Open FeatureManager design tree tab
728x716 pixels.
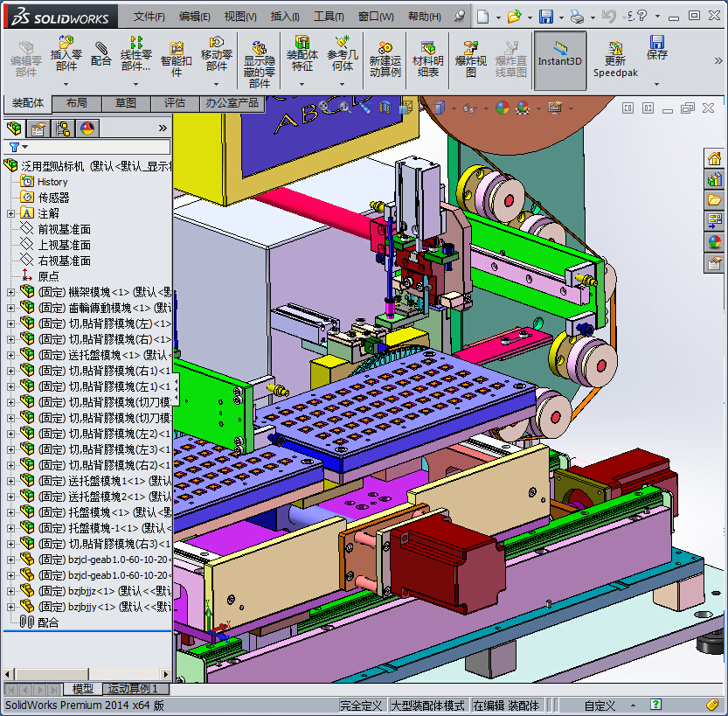point(14,128)
